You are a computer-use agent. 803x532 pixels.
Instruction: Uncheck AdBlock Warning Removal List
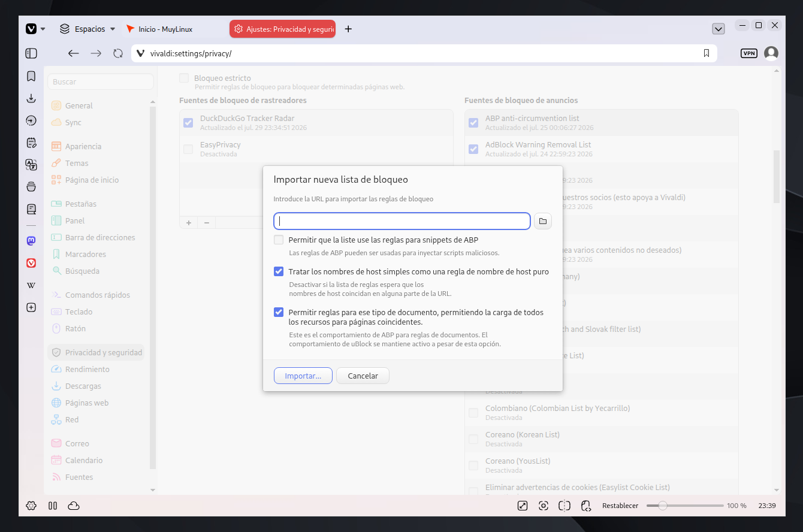pyautogui.click(x=473, y=149)
